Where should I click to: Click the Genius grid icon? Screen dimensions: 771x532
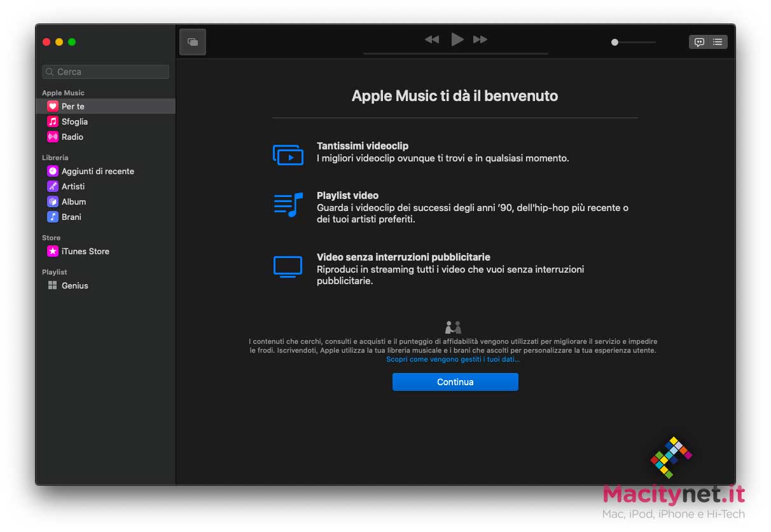[x=53, y=285]
